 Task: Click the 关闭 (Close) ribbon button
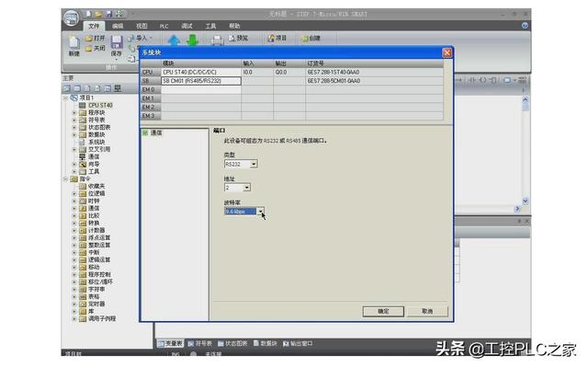pos(96,48)
